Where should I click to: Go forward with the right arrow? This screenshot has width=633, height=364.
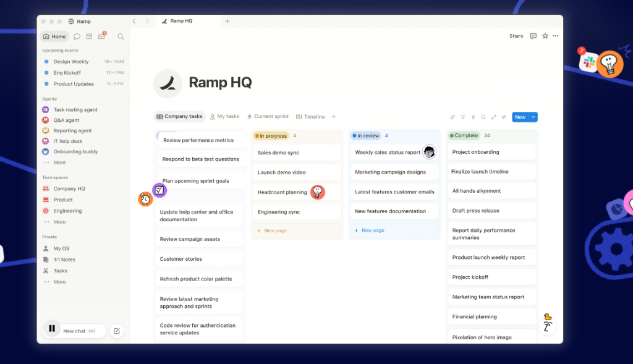pyautogui.click(x=147, y=21)
